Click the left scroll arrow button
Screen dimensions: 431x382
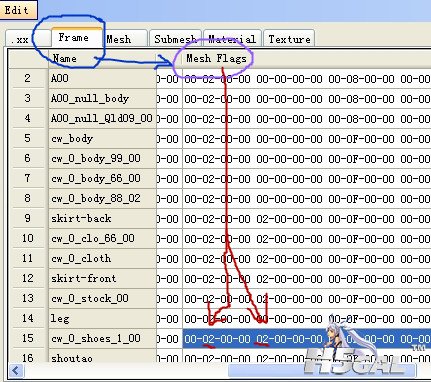pos(16,370)
